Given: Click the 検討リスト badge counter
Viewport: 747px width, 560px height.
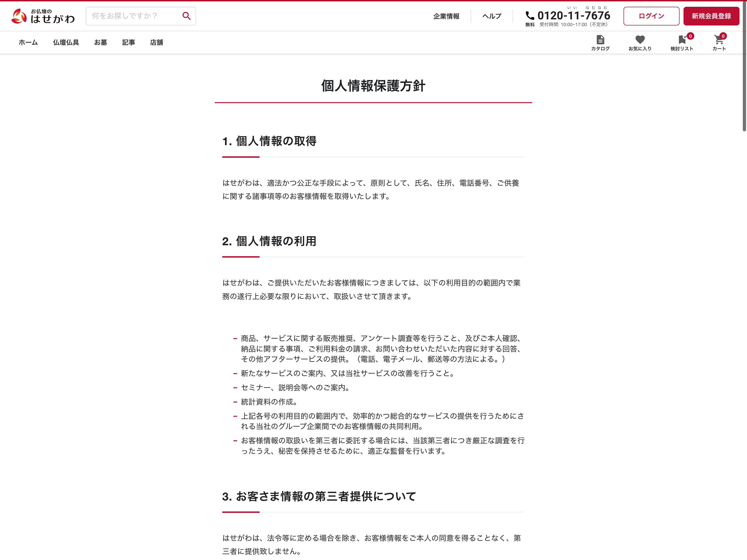Looking at the screenshot, I should click(690, 36).
